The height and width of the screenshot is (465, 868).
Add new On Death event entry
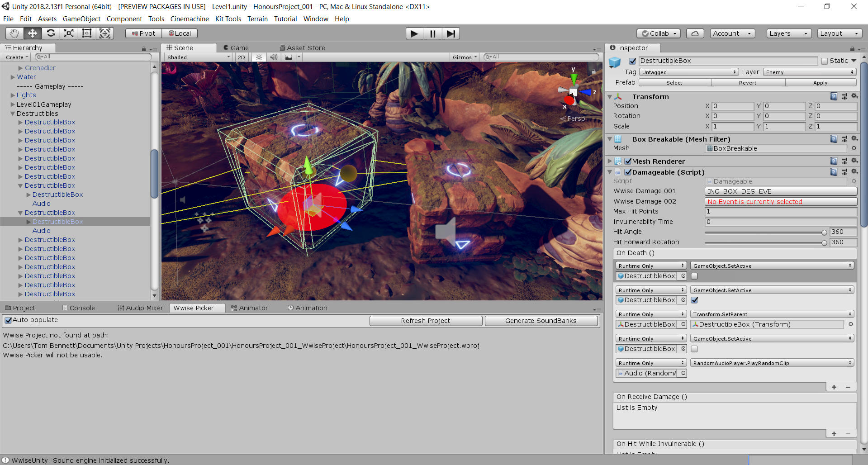834,387
